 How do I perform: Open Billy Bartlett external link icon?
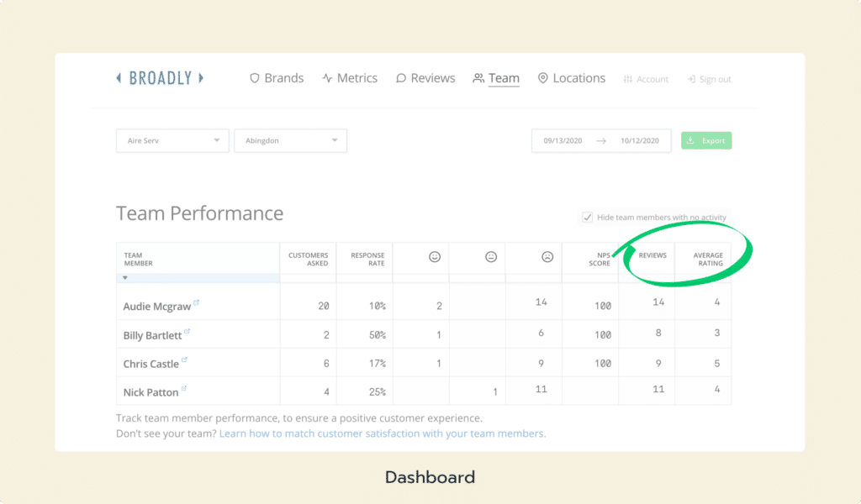click(187, 331)
